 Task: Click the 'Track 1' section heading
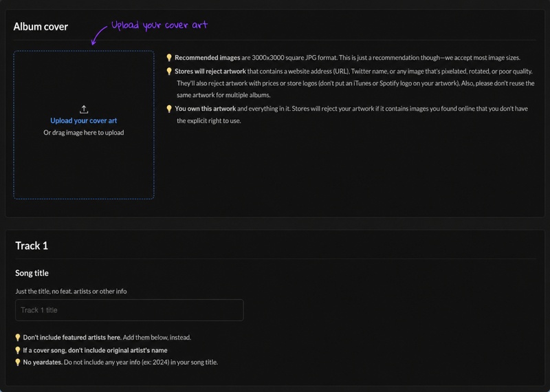point(32,246)
